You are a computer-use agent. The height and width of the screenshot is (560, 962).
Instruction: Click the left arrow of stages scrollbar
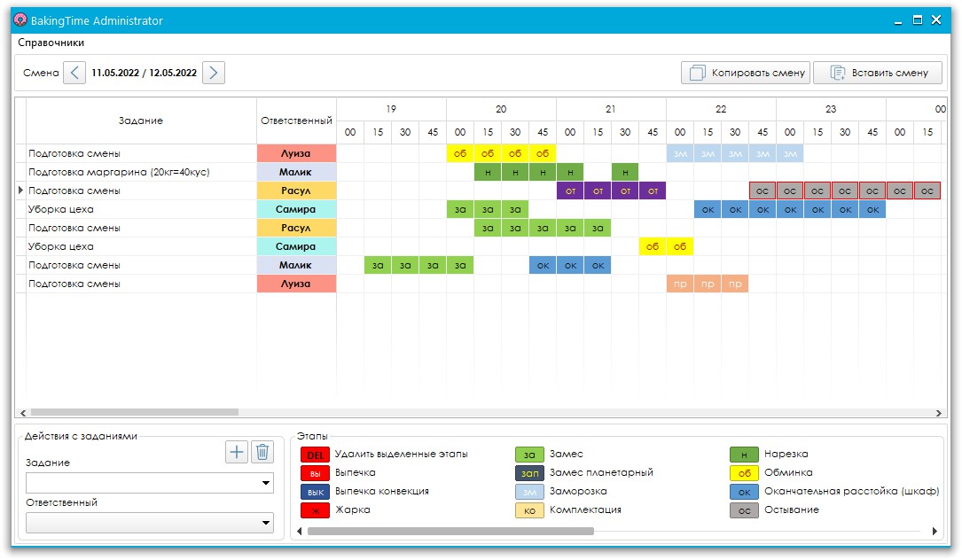tap(300, 531)
